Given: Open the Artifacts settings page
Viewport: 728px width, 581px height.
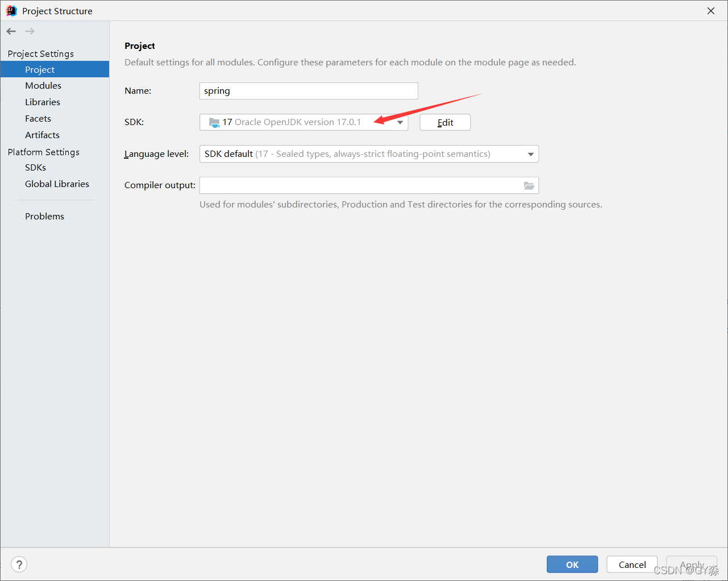Looking at the screenshot, I should [x=42, y=135].
